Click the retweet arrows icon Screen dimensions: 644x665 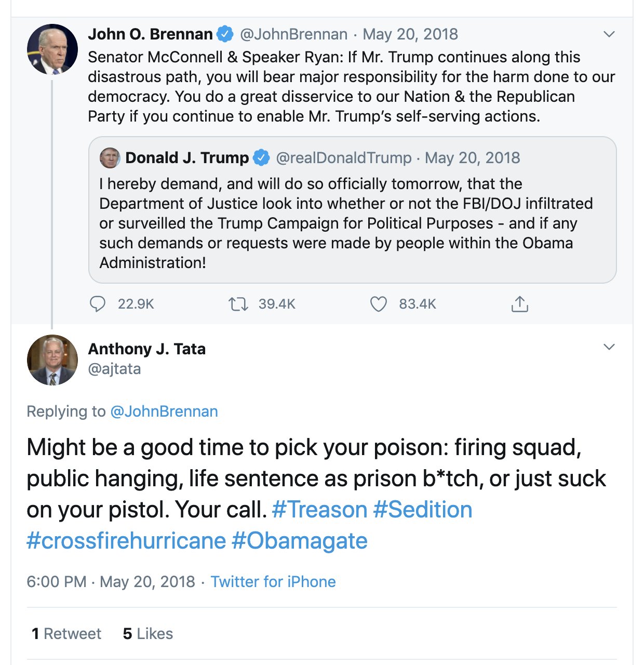pyautogui.click(x=238, y=304)
